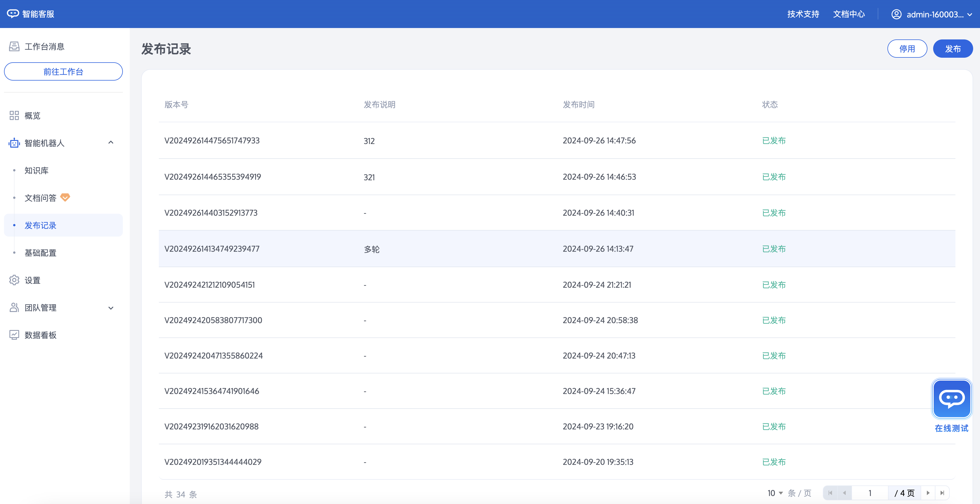Jump to the last page arrow

(942, 493)
